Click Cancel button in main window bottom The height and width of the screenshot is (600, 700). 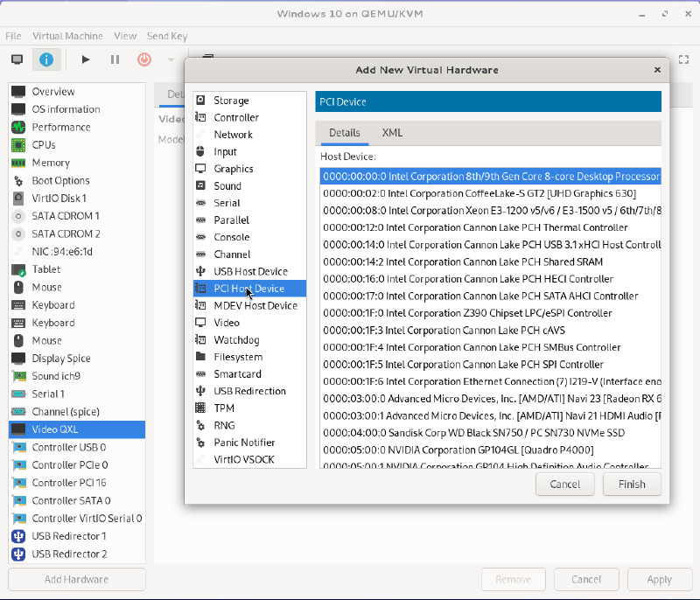[x=586, y=579]
